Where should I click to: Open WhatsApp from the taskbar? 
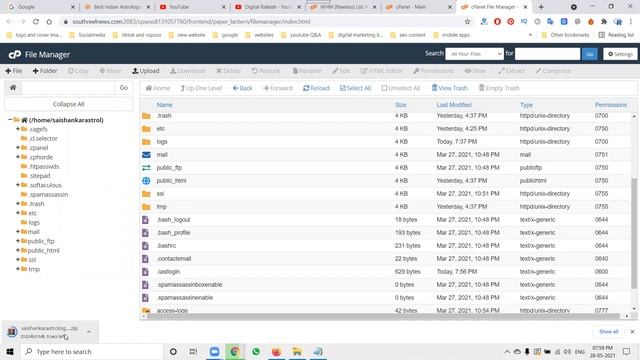256,351
